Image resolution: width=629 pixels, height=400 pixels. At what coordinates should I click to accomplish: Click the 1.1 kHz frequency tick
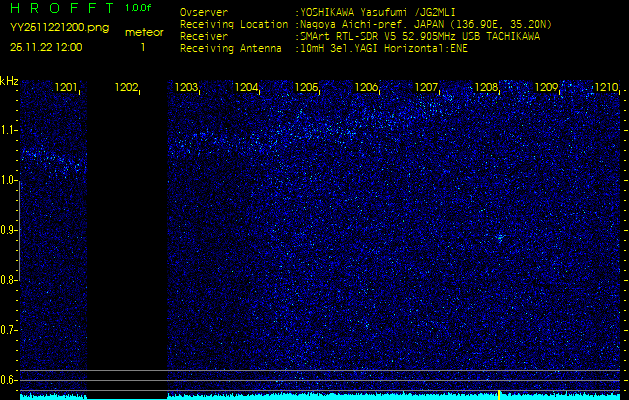pos(9,130)
